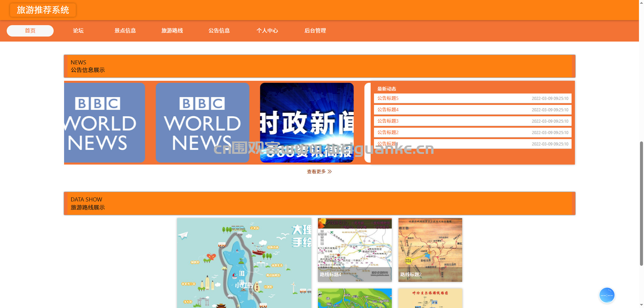This screenshot has width=644, height=308.
Task: Click the 最新动态 heading
Action: [387, 89]
